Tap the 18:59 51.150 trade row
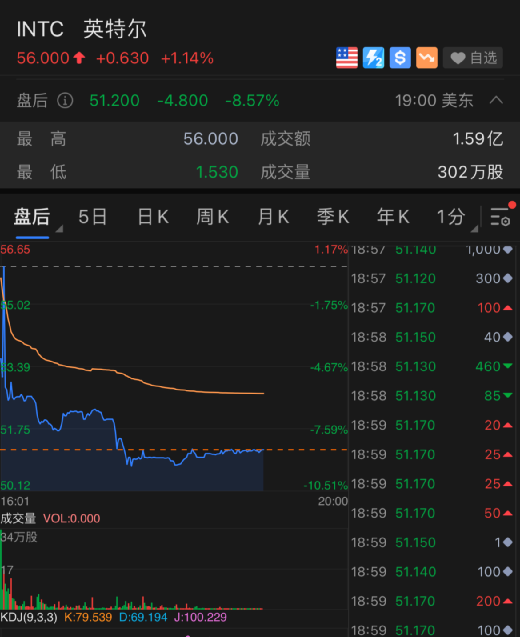Image resolution: width=520 pixels, height=637 pixels. click(432, 542)
